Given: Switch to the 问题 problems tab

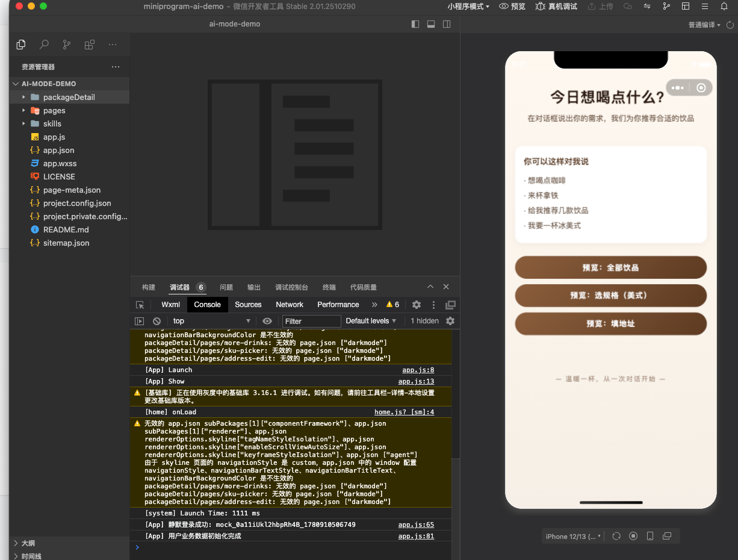Looking at the screenshot, I should (226, 287).
